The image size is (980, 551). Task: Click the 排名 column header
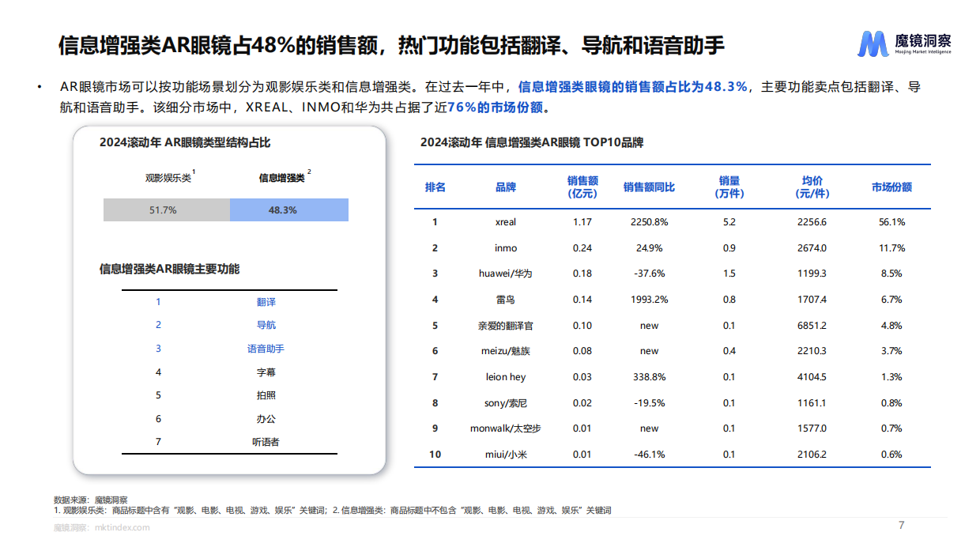tap(435, 187)
